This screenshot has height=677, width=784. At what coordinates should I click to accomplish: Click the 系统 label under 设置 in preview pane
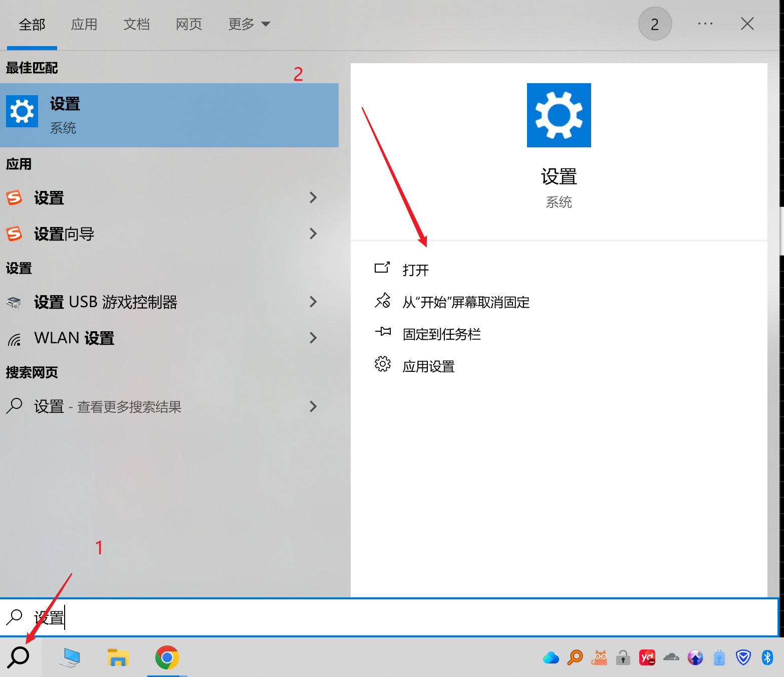tap(559, 202)
